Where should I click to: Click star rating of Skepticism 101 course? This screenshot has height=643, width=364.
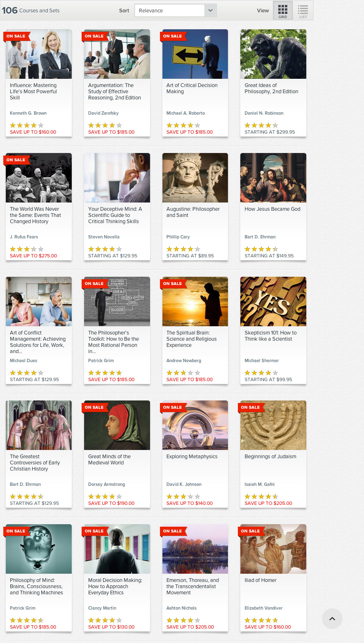coord(261,372)
